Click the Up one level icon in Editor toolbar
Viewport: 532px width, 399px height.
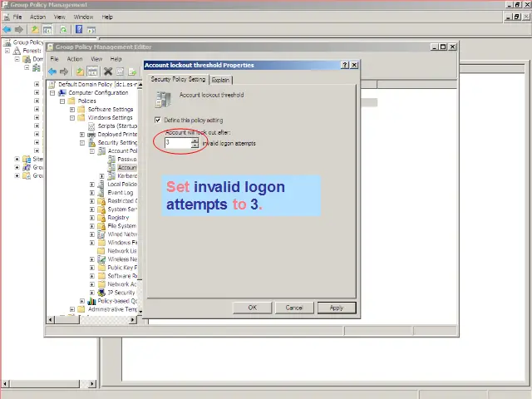81,71
